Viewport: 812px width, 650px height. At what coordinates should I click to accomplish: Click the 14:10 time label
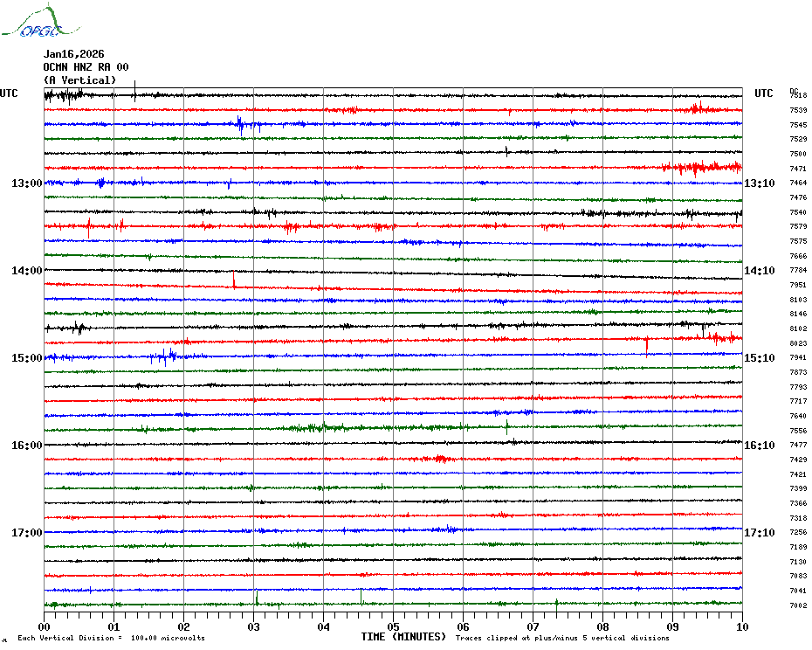[x=760, y=271]
